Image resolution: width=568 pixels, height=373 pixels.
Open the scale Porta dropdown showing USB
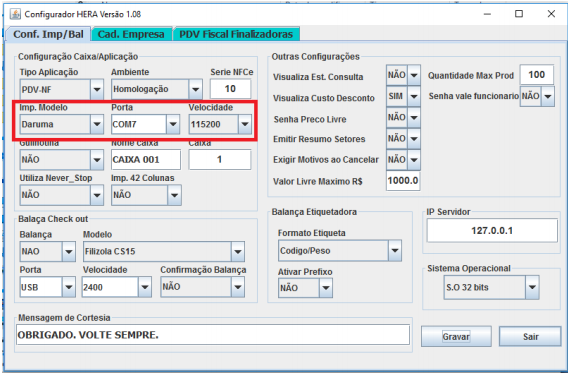click(47, 287)
